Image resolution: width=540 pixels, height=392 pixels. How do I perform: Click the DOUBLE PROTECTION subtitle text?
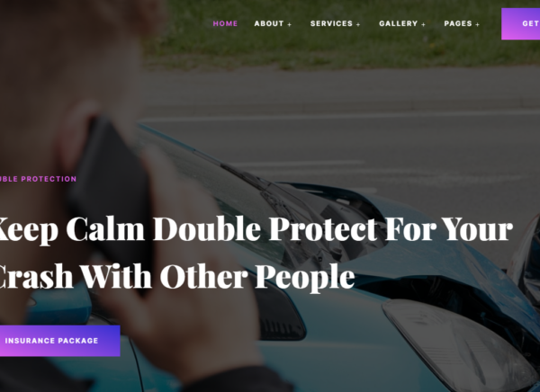(38, 179)
